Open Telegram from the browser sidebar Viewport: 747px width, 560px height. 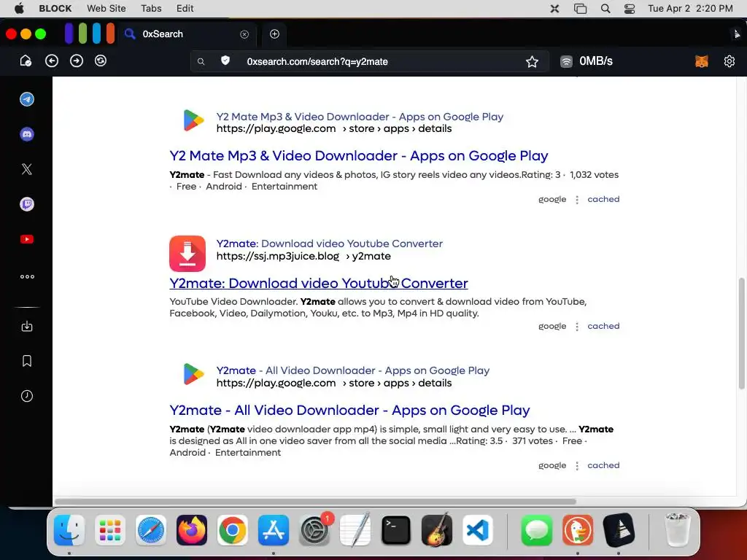pyautogui.click(x=27, y=99)
